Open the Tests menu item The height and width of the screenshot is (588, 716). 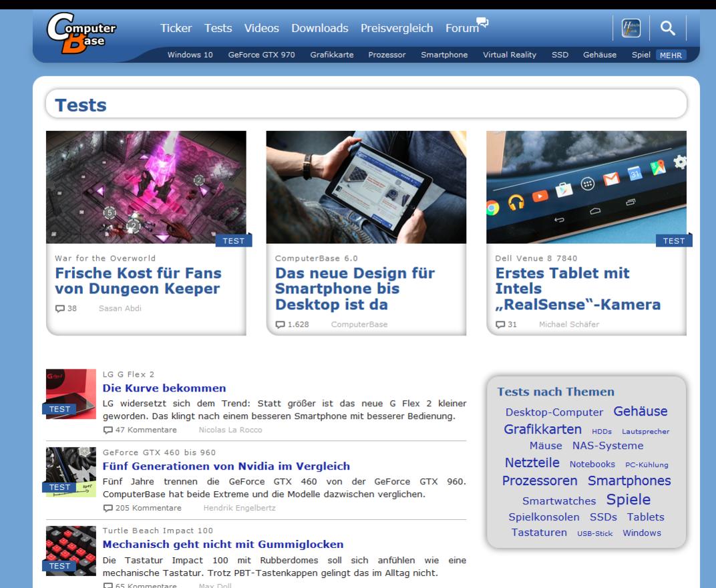[218, 28]
